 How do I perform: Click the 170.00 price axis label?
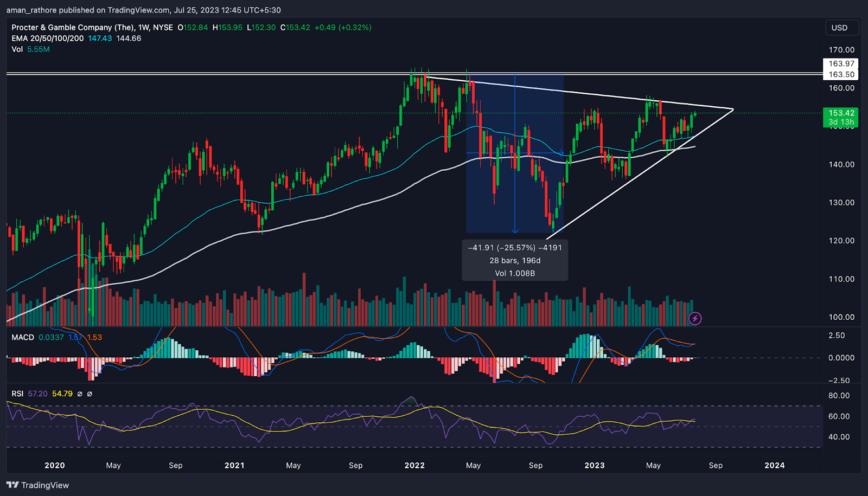(841, 50)
